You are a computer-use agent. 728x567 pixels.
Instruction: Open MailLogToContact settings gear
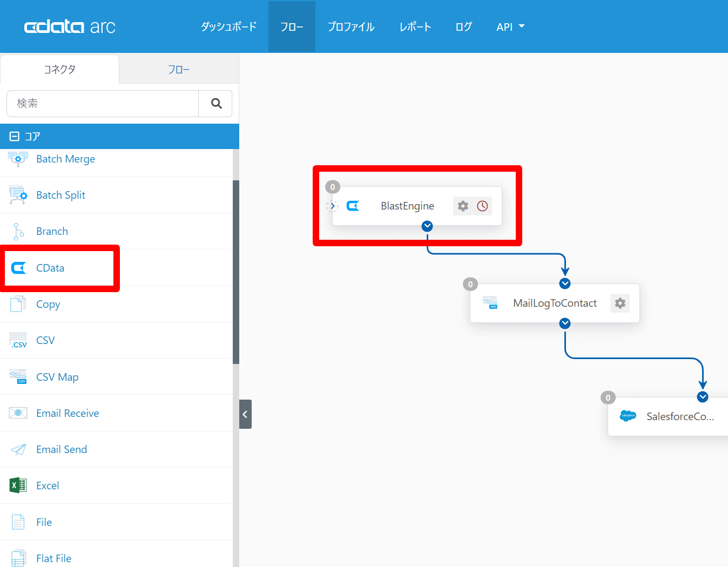tap(620, 303)
